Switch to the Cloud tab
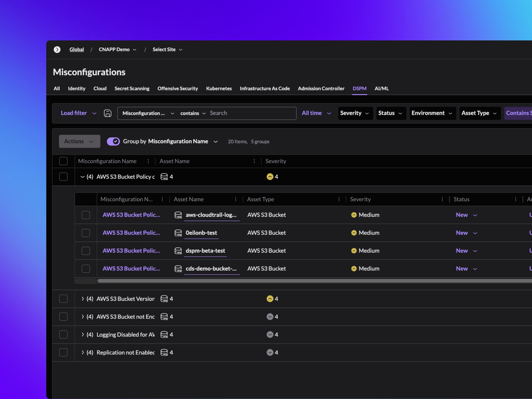The image size is (532, 399). (100, 89)
